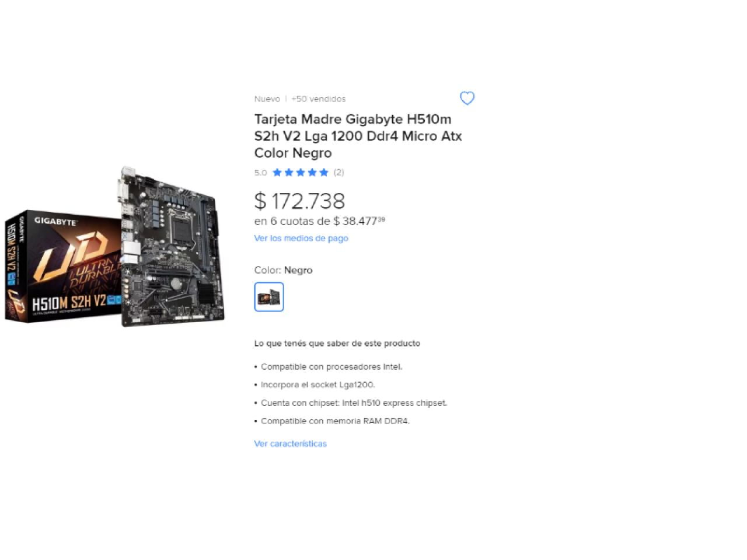Click the 5.0 rating score

(260, 173)
